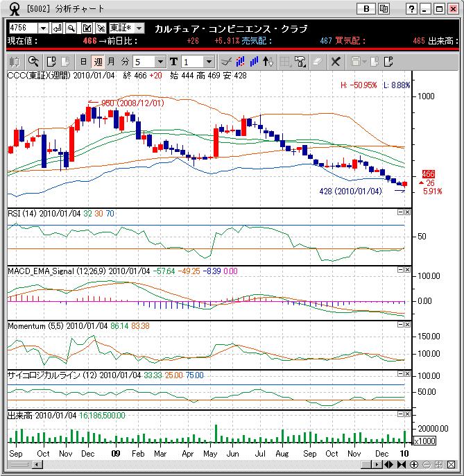Click the greyed document copy icon near toolbar end
This screenshot has height=476, width=464.
[x=375, y=62]
